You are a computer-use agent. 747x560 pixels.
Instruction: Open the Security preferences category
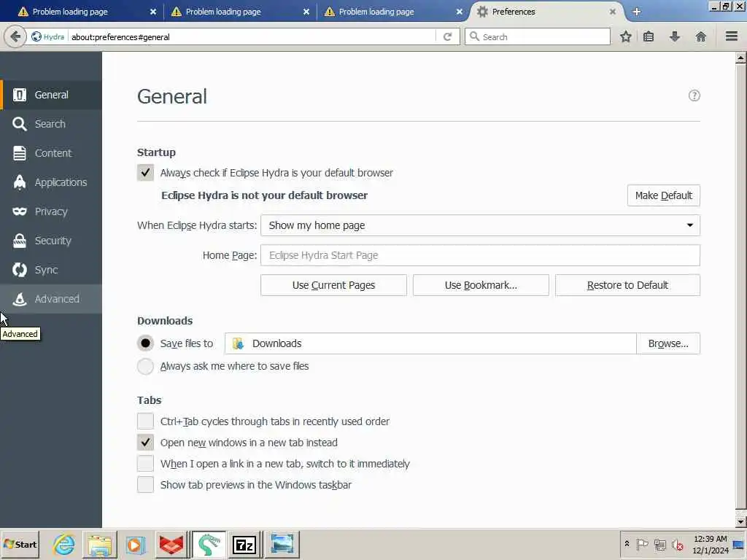[51, 241]
